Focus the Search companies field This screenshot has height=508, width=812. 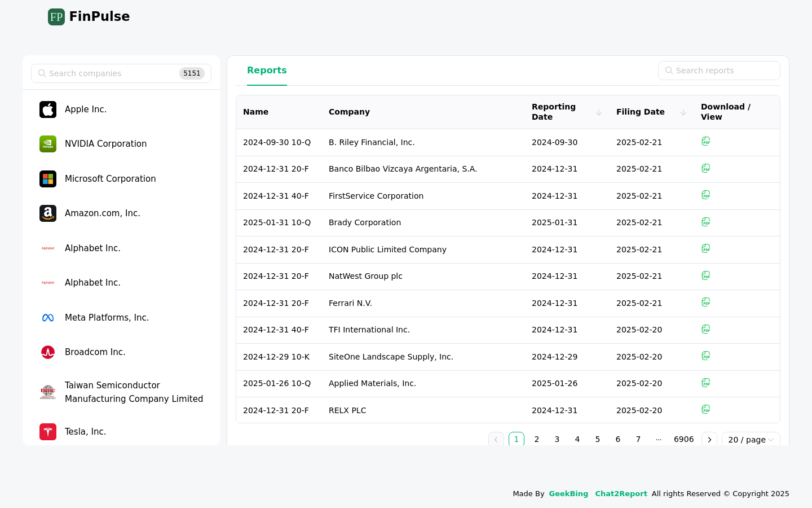[121, 73]
